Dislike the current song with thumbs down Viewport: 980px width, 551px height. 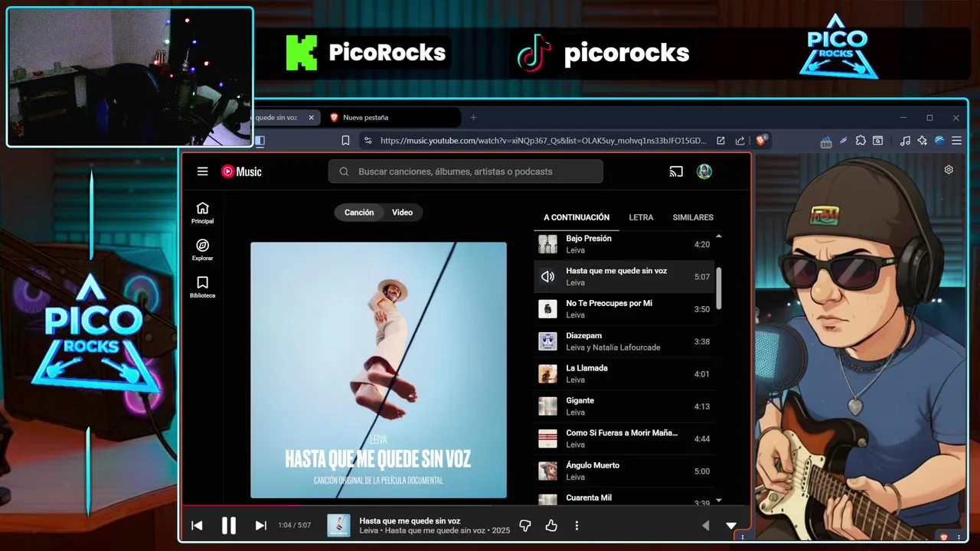(x=525, y=526)
